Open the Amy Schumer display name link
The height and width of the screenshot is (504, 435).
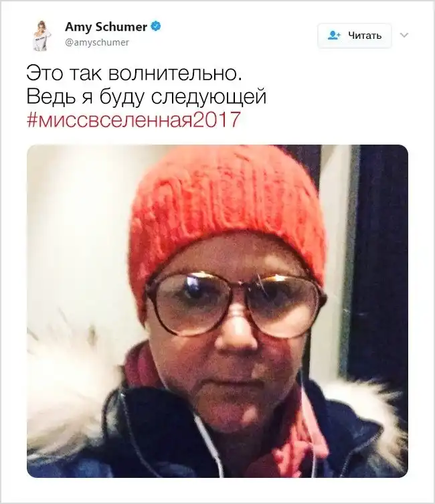(106, 27)
